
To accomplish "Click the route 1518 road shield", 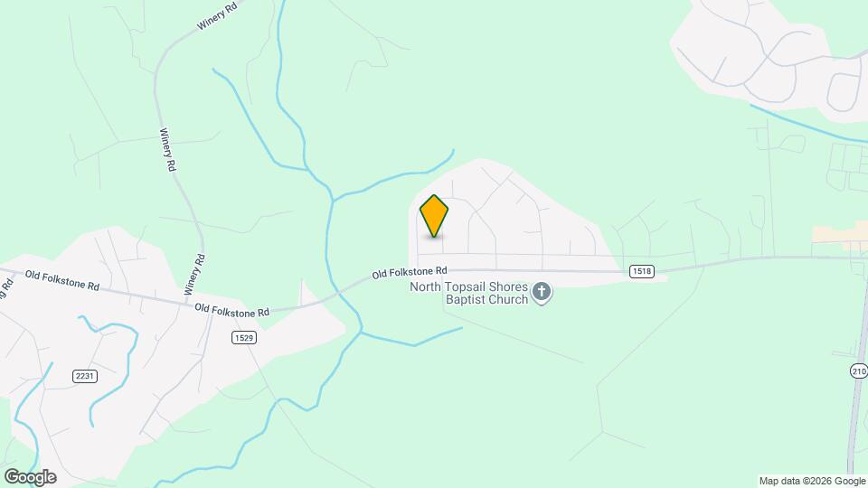I will coord(642,271).
